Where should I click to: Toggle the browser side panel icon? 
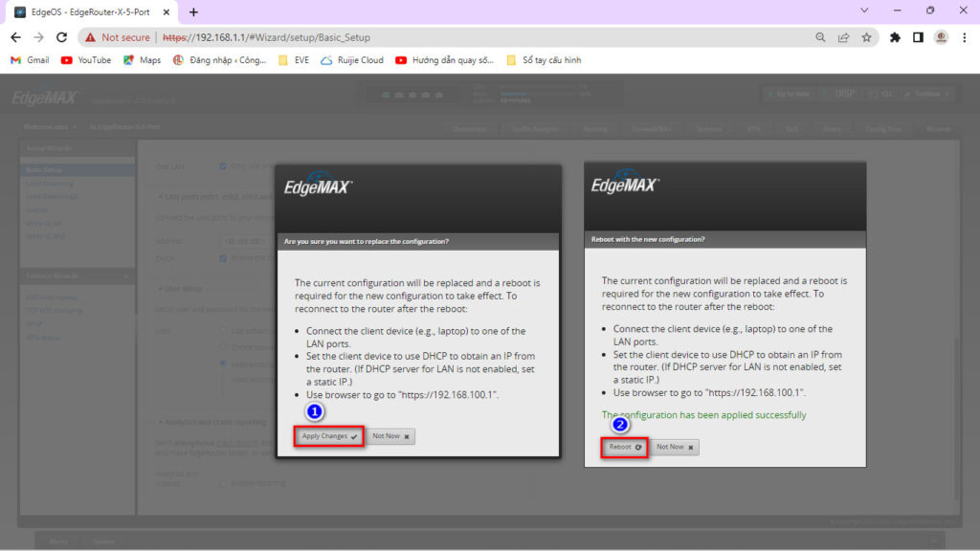pyautogui.click(x=918, y=37)
